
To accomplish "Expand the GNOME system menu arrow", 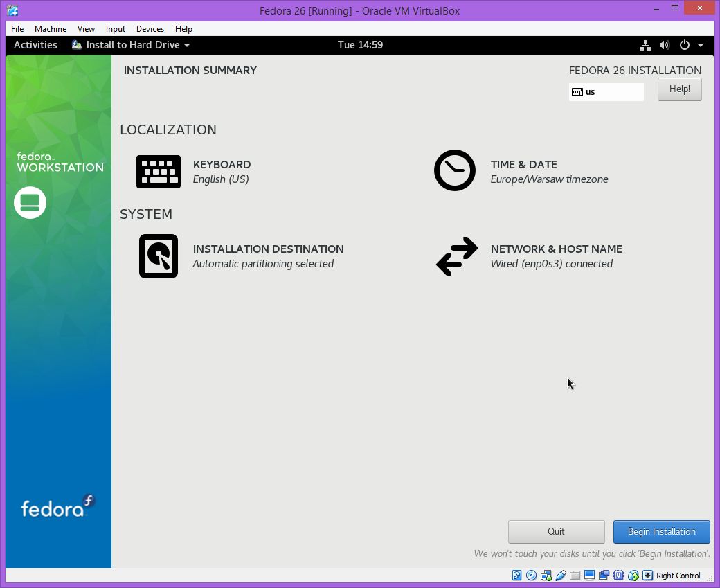I will (700, 45).
